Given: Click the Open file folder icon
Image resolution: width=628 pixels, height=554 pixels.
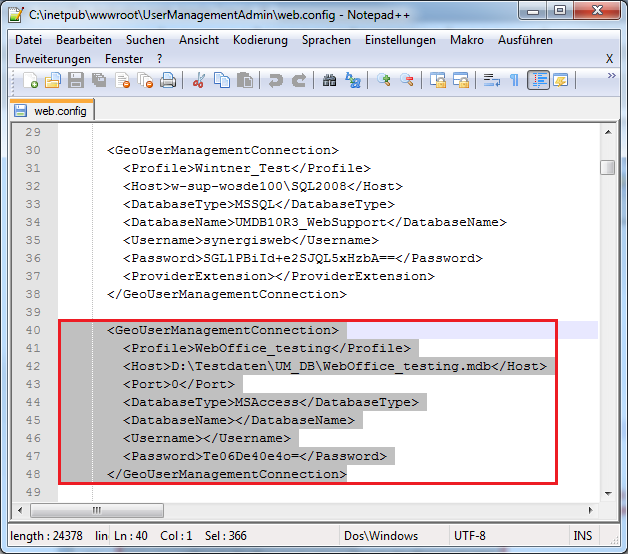Looking at the screenshot, I should pyautogui.click(x=54, y=81).
